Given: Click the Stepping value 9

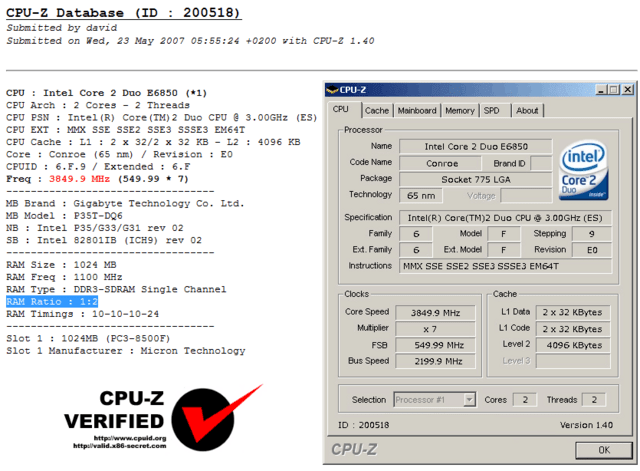Looking at the screenshot, I should (x=592, y=234).
